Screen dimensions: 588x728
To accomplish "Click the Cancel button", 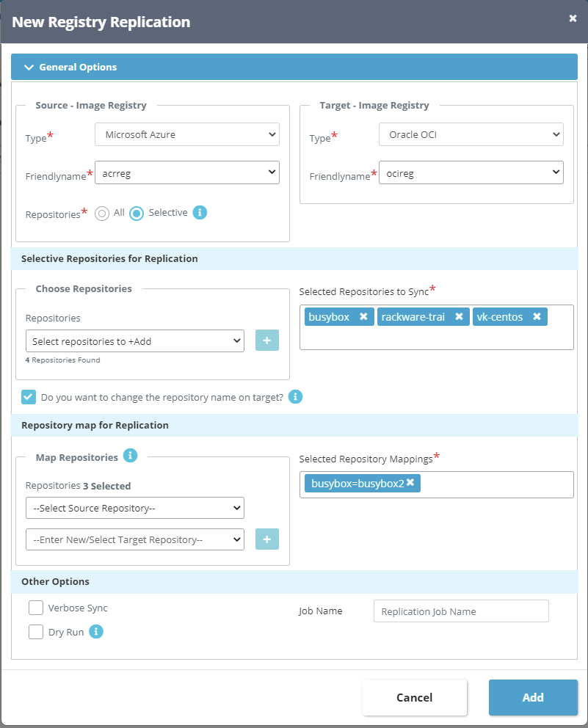I will [414, 697].
